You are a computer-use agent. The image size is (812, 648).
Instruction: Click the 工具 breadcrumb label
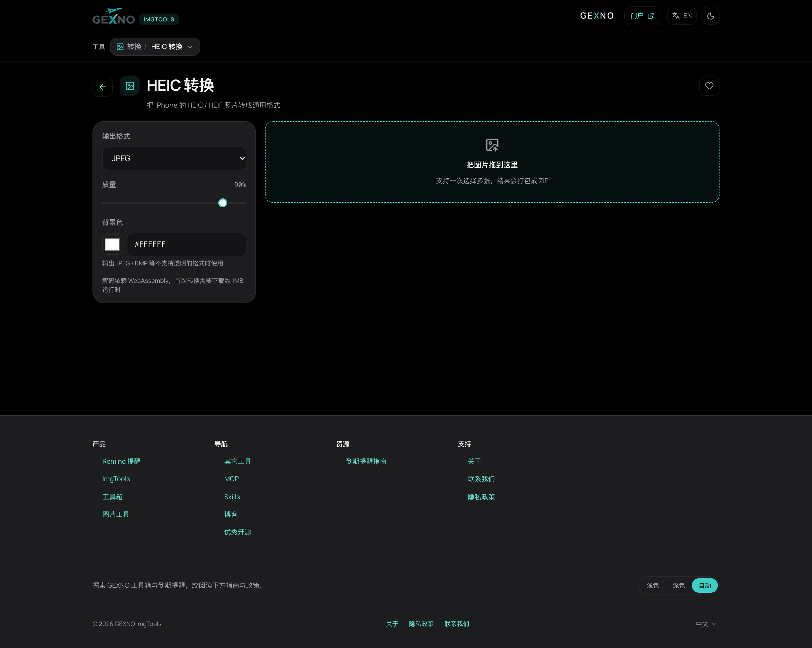click(99, 47)
